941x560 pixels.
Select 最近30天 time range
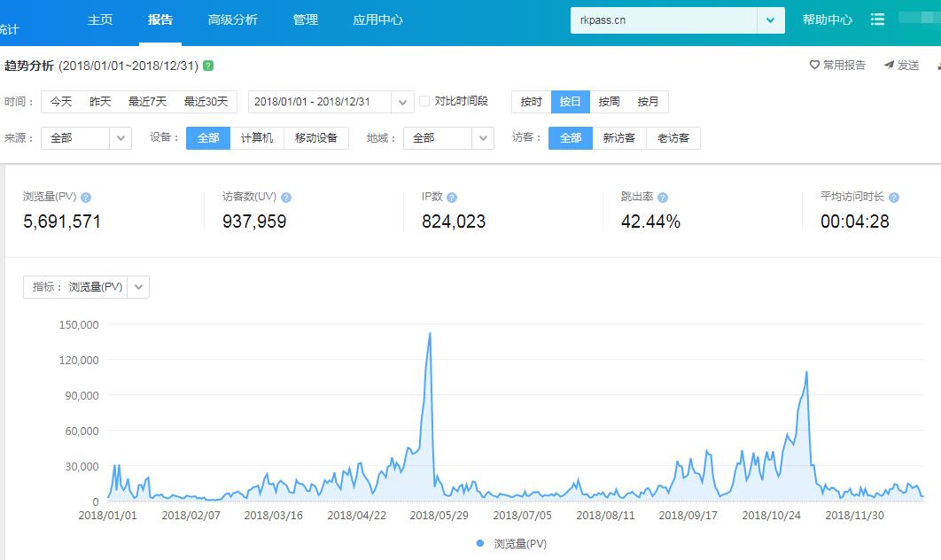(206, 102)
